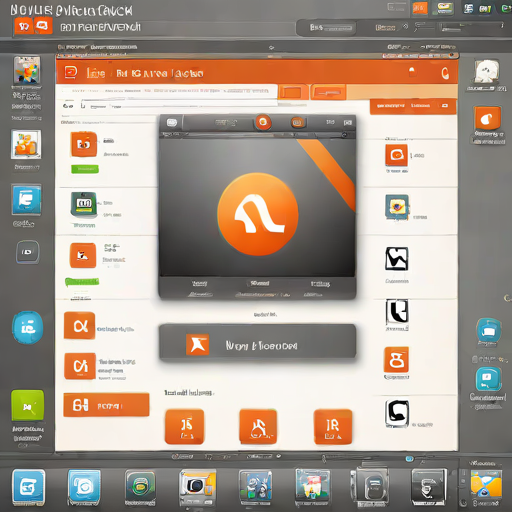Select the black zigzag M-shaped icon
Image resolution: width=512 pixels, height=512 pixels.
pyautogui.click(x=397, y=259)
